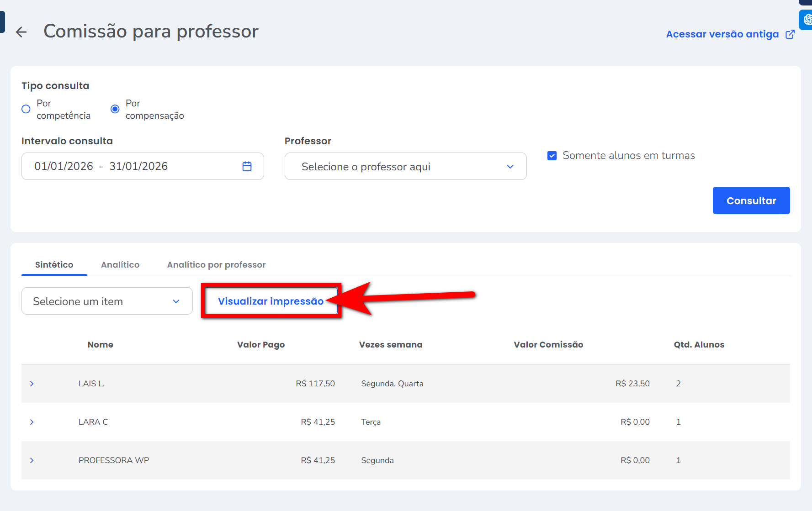Click the Visualizar impressão button
The height and width of the screenshot is (511, 812).
pos(271,301)
